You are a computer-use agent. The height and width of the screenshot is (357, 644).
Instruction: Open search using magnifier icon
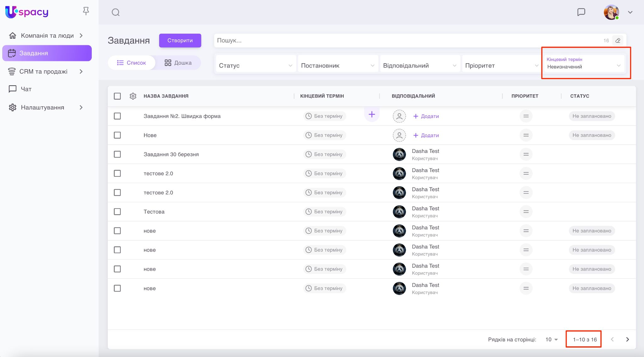coord(116,12)
